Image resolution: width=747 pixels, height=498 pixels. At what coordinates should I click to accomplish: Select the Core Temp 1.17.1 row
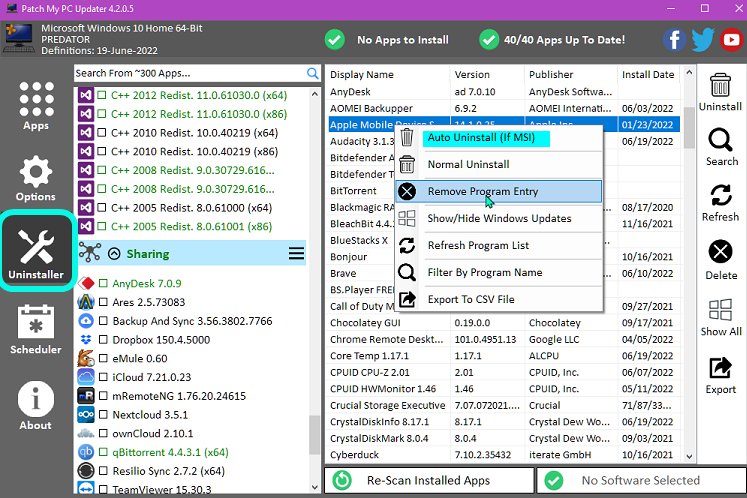(504, 356)
